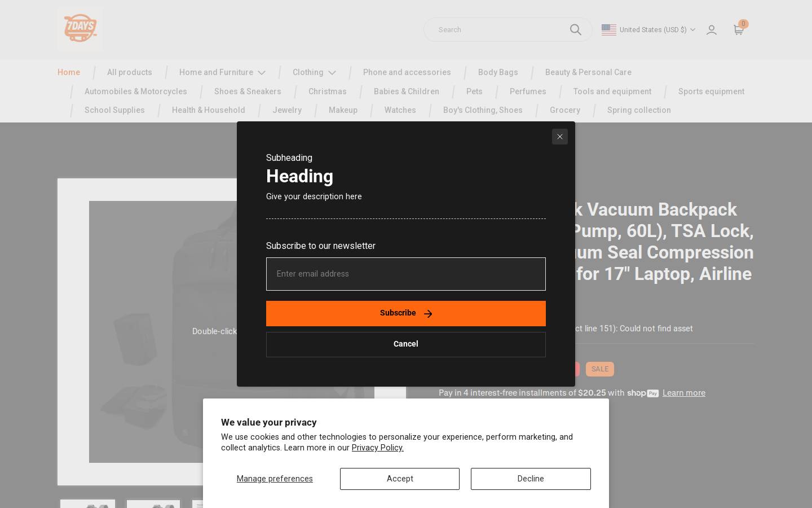The height and width of the screenshot is (508, 812).
Task: Open School Supplies category
Action: tap(114, 110)
